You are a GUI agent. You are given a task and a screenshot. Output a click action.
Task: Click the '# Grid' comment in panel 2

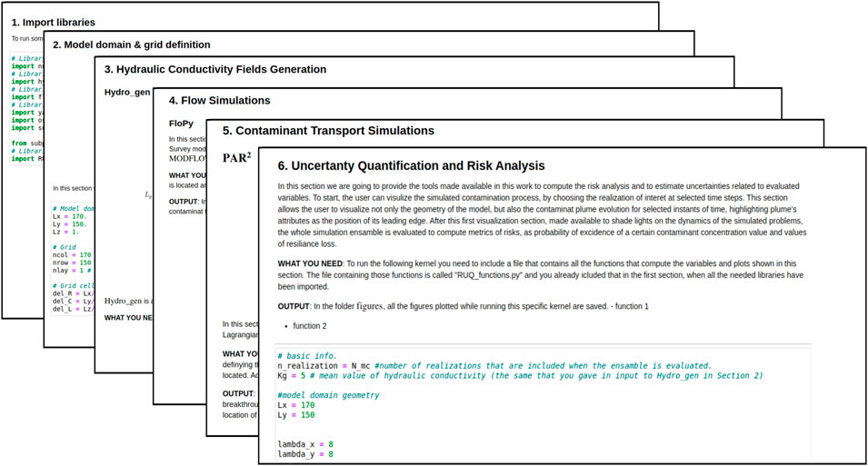(65, 247)
